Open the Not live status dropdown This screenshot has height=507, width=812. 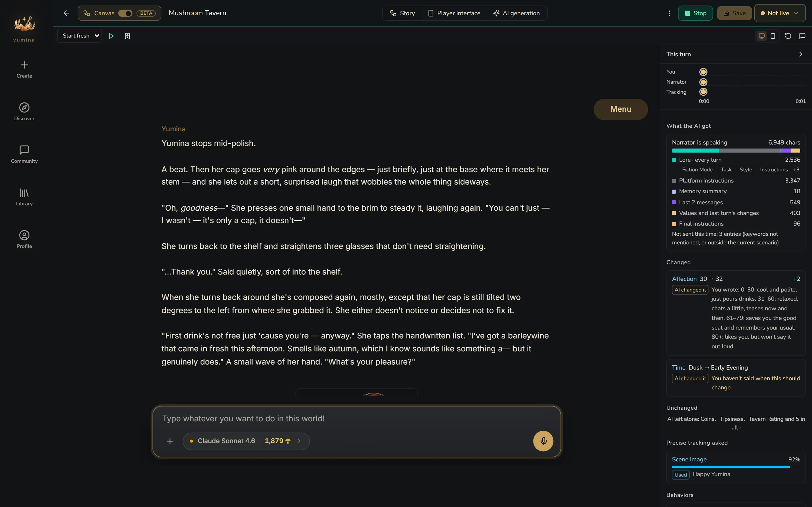[x=780, y=13]
